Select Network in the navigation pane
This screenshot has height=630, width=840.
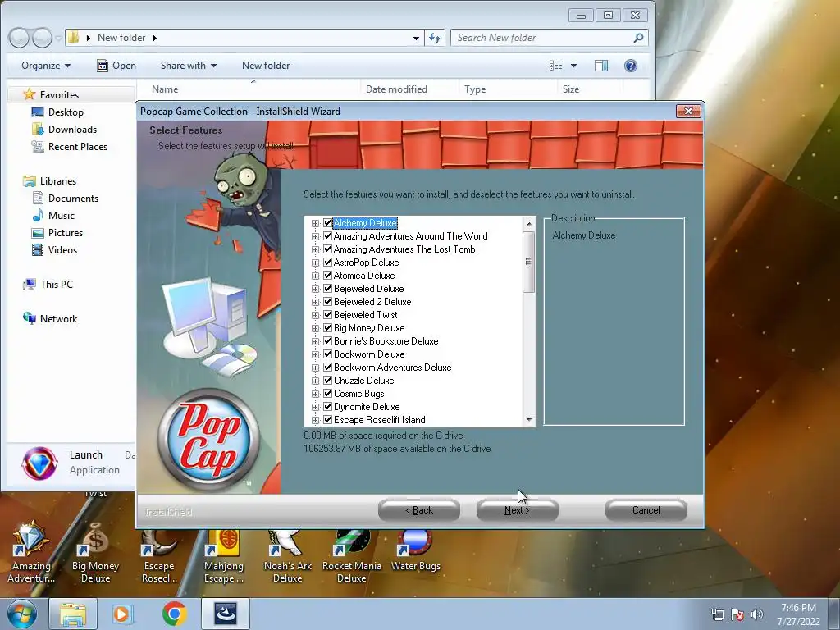click(x=58, y=319)
